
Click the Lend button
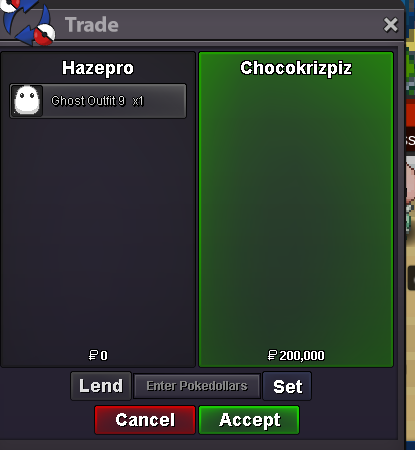(101, 386)
